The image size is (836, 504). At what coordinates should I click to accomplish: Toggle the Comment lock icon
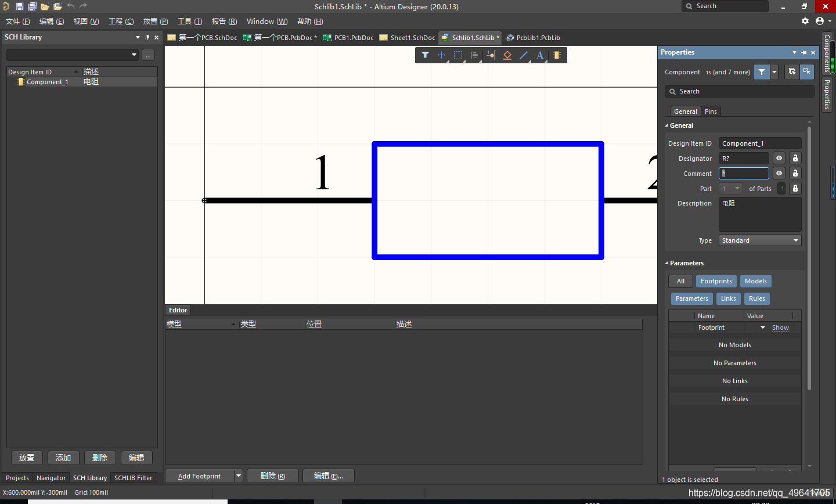coord(795,173)
